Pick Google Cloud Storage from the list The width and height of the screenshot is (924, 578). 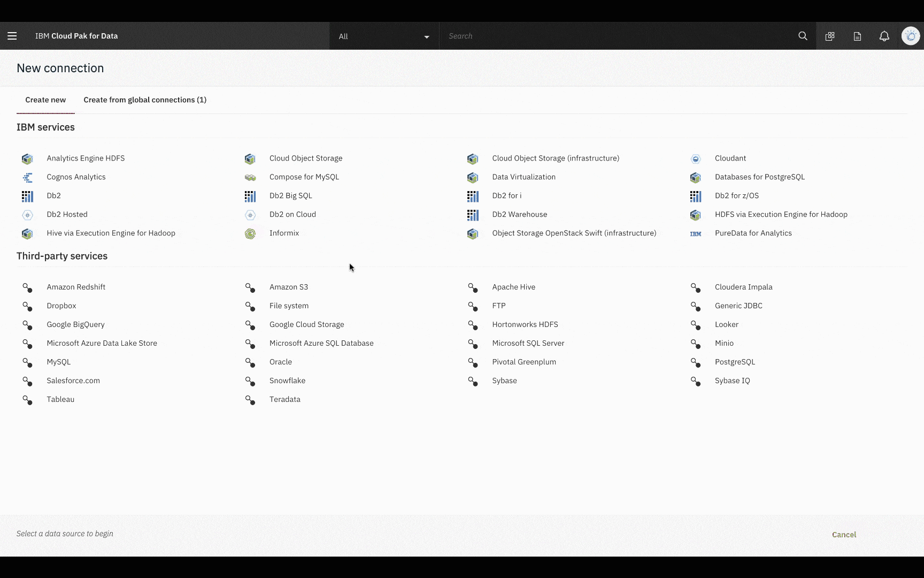pyautogui.click(x=306, y=324)
